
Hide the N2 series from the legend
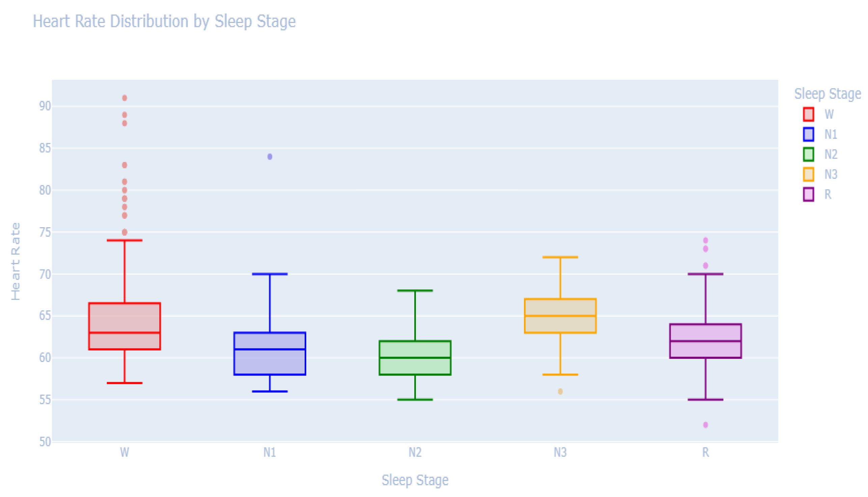coord(831,154)
